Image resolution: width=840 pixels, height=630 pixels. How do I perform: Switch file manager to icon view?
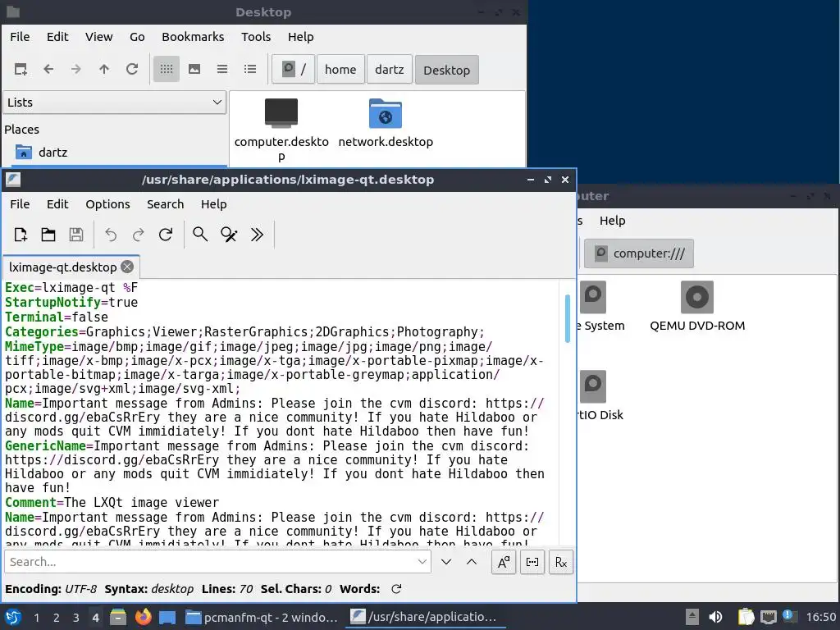[167, 69]
